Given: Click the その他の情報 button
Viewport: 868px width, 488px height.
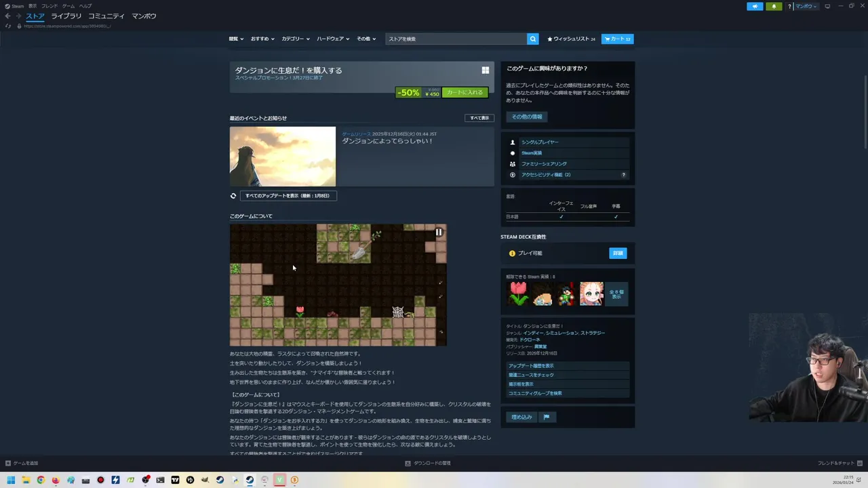Looking at the screenshot, I should (527, 117).
